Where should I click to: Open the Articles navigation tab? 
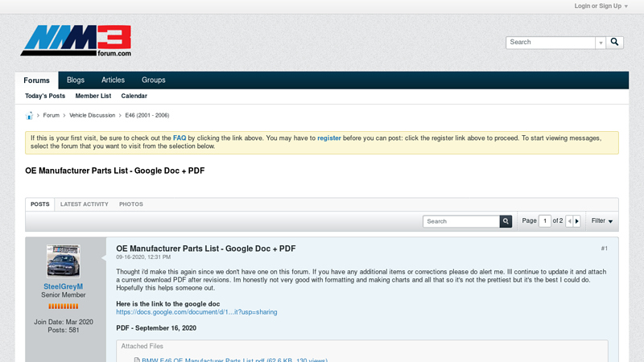113,80
